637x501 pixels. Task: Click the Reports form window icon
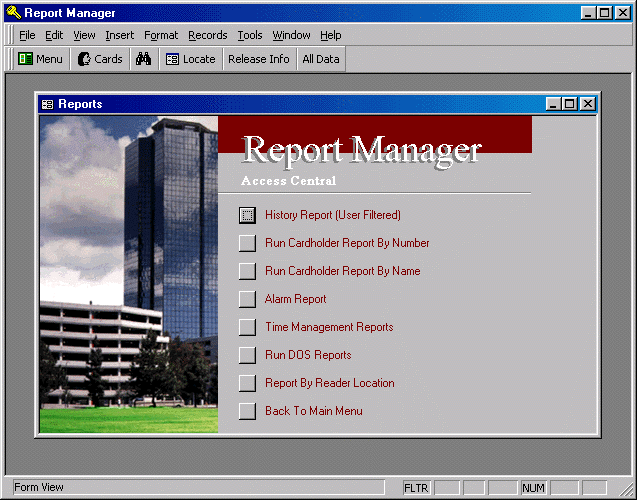tap(47, 104)
